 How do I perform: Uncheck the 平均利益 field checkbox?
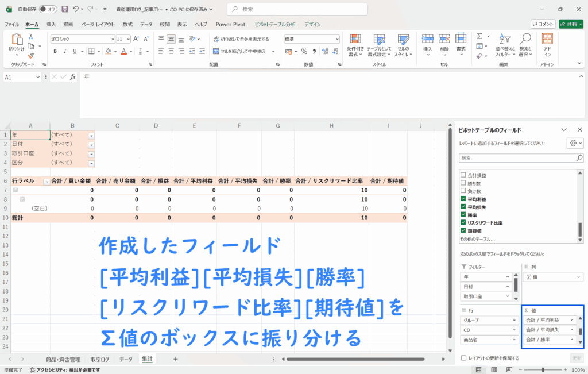point(463,199)
